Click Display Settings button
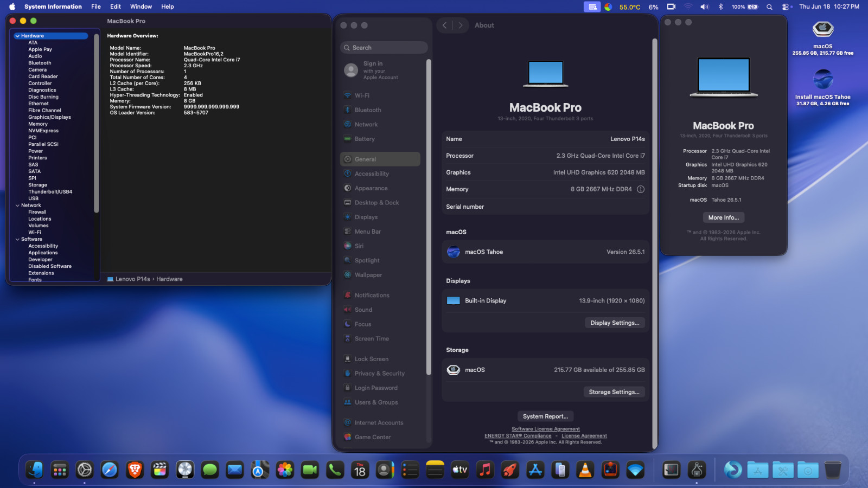The image size is (868, 488). point(615,323)
